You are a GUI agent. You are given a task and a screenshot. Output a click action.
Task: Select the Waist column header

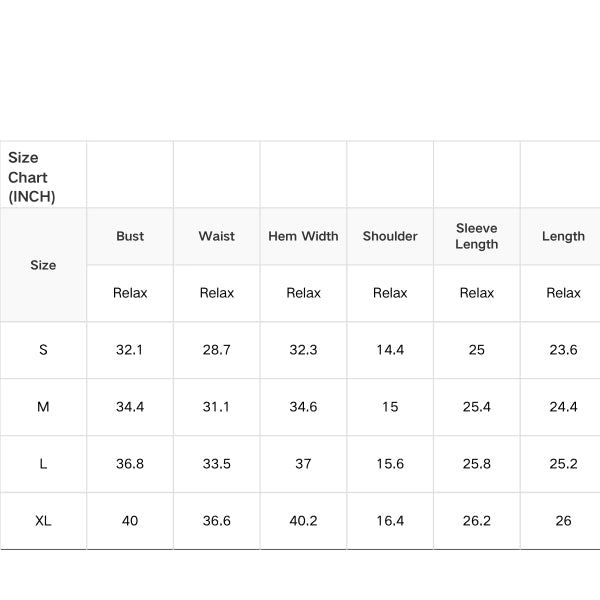(x=216, y=236)
